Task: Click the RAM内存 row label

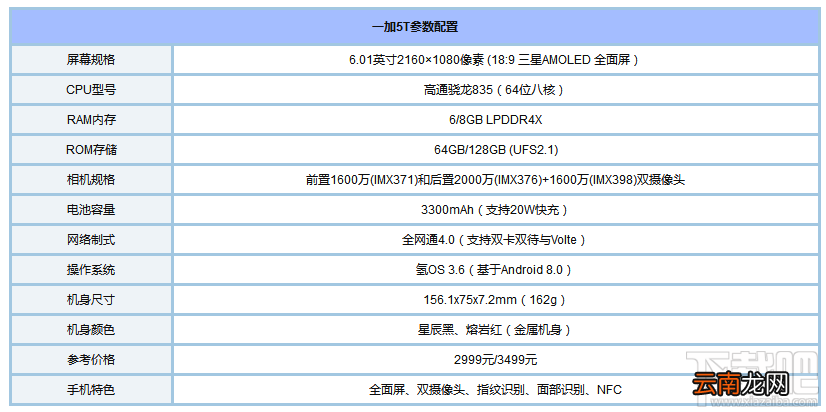Action: [x=91, y=120]
